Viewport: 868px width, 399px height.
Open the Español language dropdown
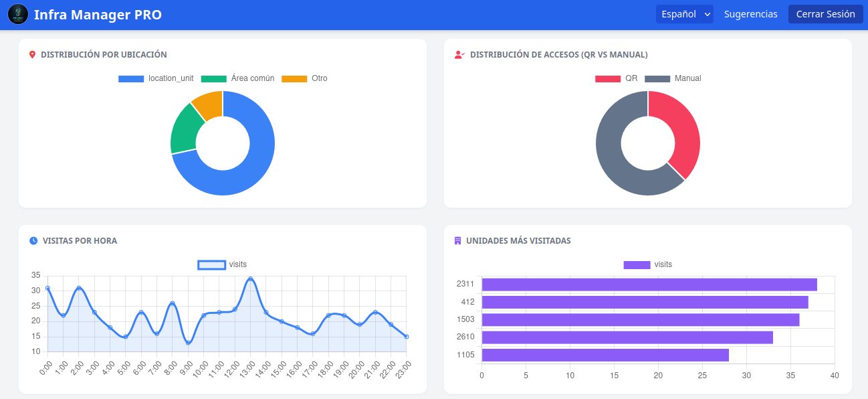[683, 13]
